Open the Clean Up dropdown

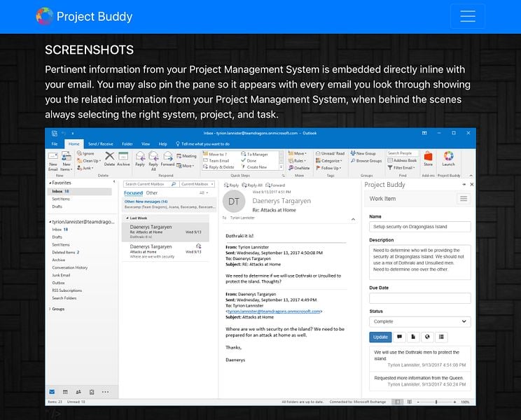click(x=89, y=161)
